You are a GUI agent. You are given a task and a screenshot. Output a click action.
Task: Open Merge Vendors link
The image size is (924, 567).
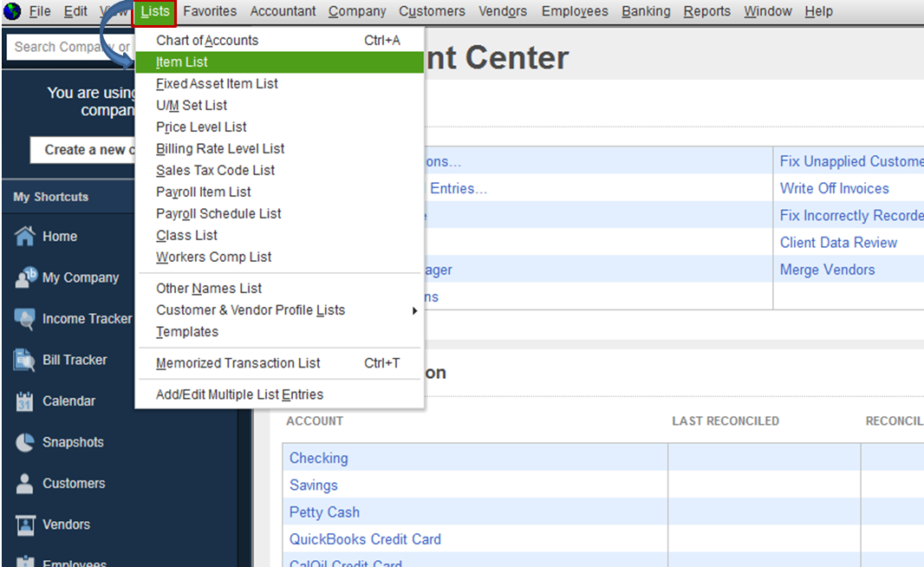click(x=828, y=270)
